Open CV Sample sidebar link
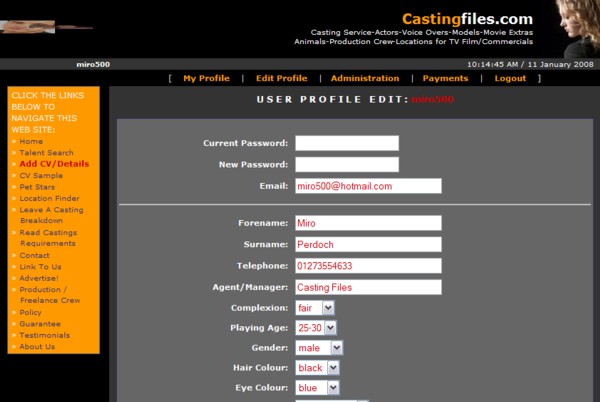 pos(41,176)
